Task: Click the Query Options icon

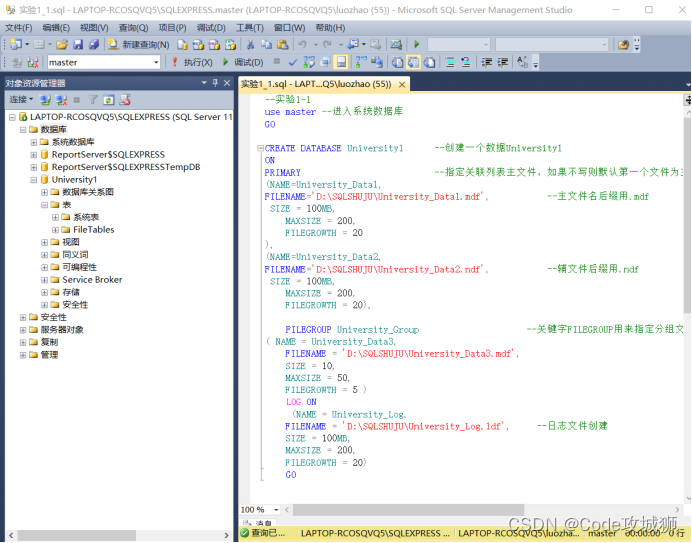Action: [x=325, y=62]
